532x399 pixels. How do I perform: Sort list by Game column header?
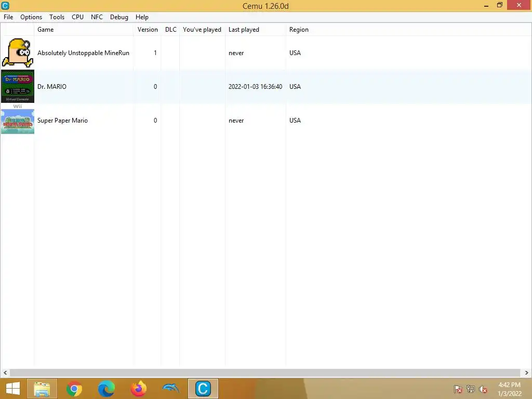[84, 30]
